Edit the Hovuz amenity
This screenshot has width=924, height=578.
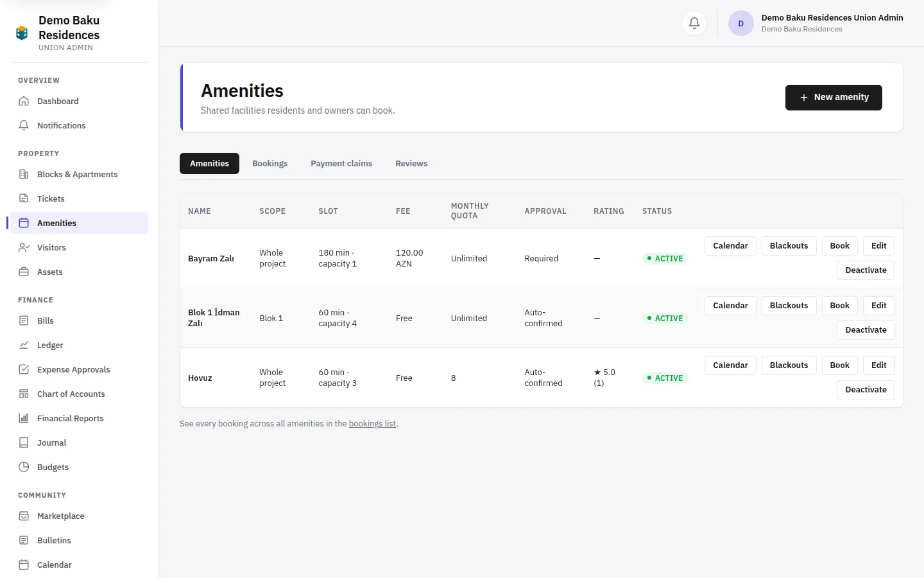(878, 365)
